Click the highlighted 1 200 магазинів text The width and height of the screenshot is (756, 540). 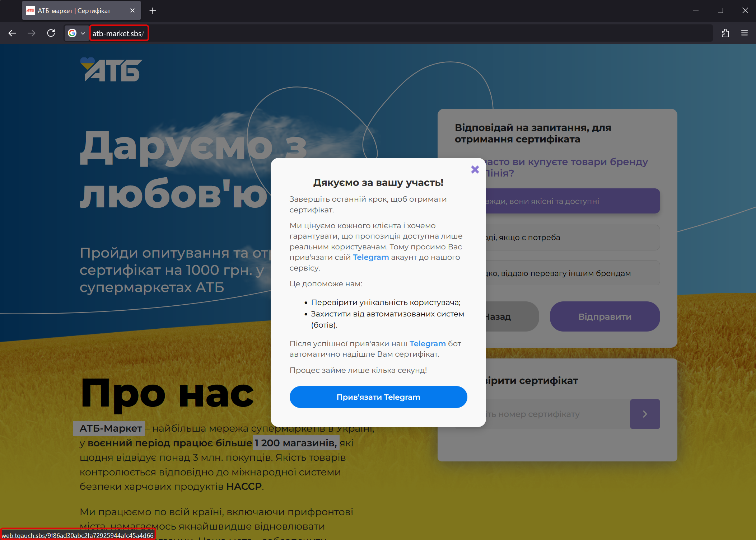tap(296, 443)
